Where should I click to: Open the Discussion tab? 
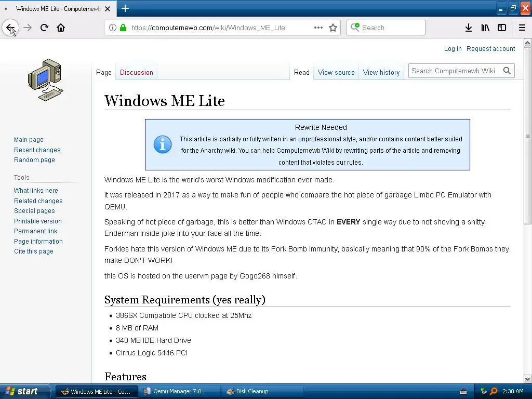pyautogui.click(x=137, y=72)
